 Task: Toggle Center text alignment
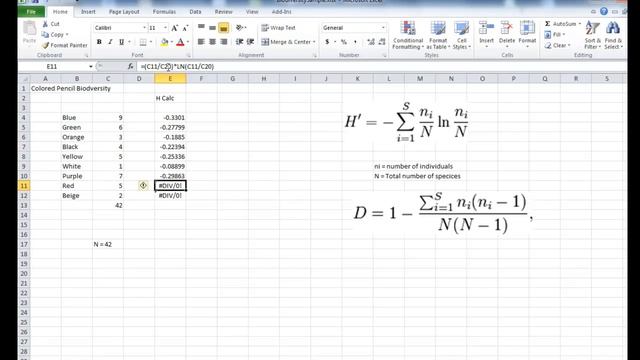(x=212, y=42)
